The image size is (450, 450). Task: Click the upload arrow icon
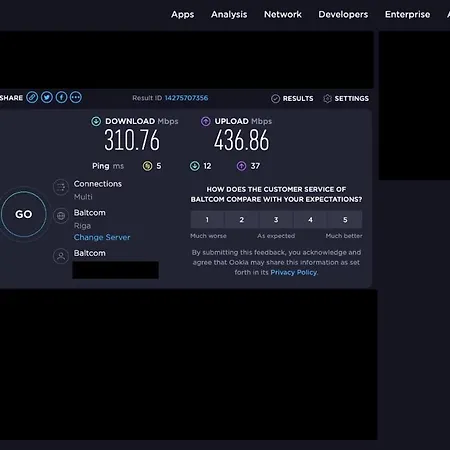click(205, 121)
